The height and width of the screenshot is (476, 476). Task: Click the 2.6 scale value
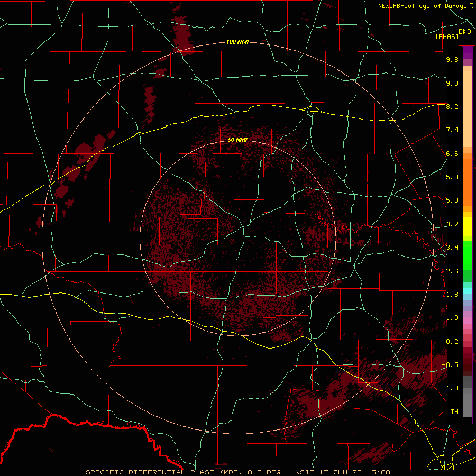click(452, 271)
